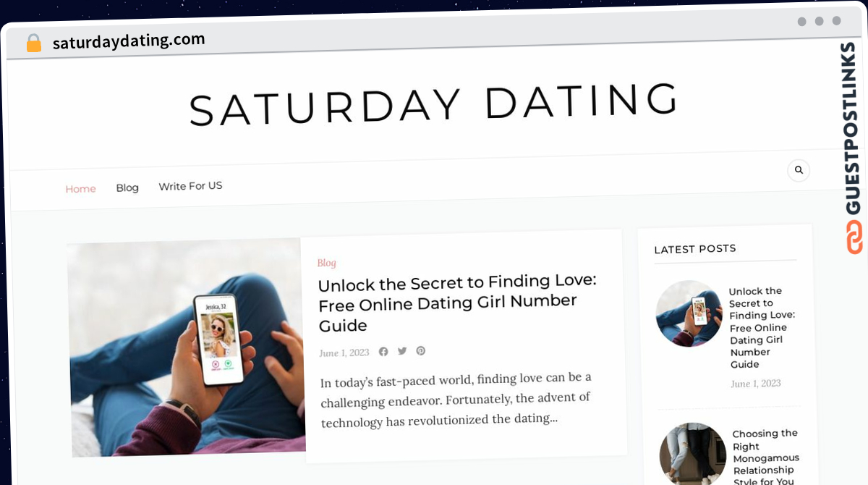The width and height of the screenshot is (868, 485).
Task: Open the Saturday Dating site title
Action: pyautogui.click(x=434, y=103)
